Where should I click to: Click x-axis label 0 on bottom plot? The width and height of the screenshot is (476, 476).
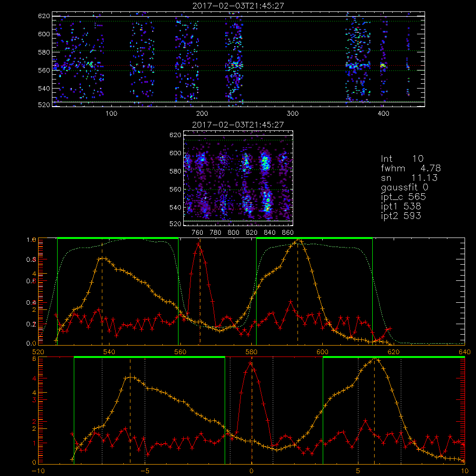coord(251,471)
